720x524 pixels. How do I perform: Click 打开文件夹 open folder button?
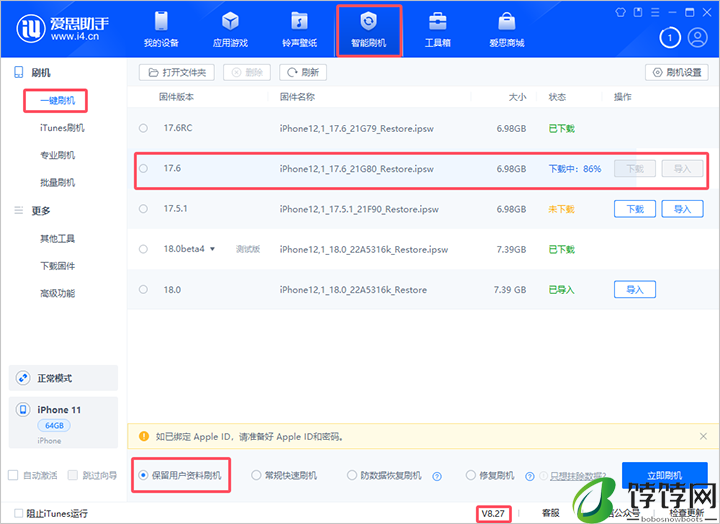coord(177,73)
